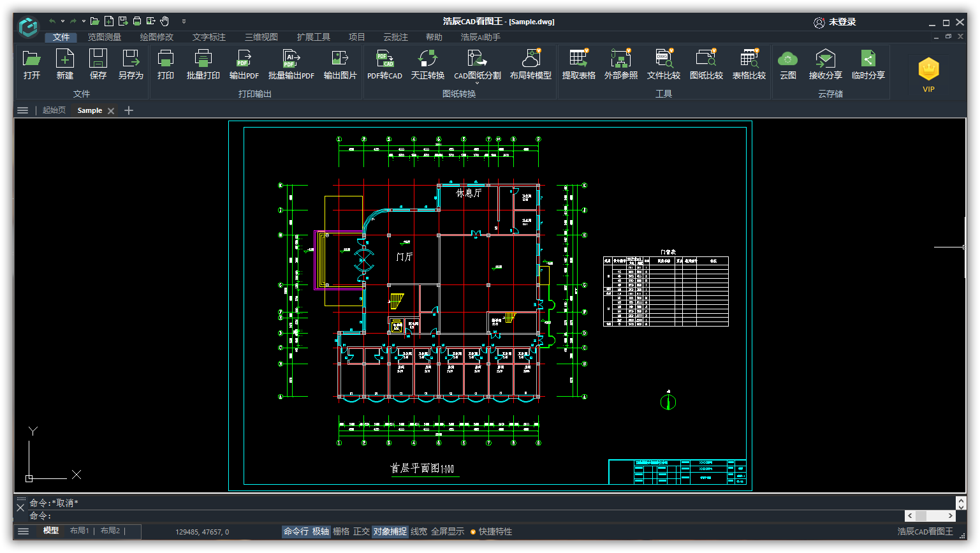Toggle 栅格 grid display in status bar

click(x=341, y=531)
